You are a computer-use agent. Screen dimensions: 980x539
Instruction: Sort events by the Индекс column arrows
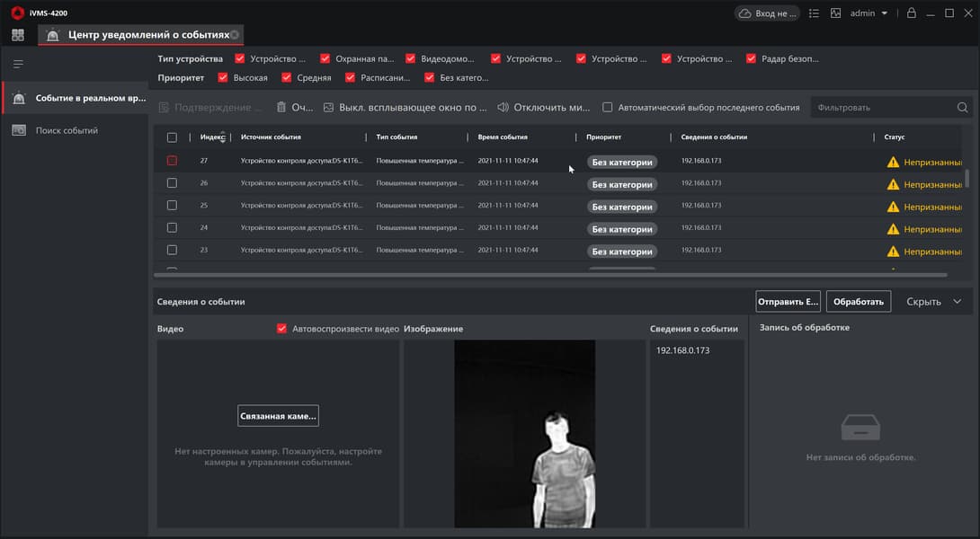click(x=222, y=137)
